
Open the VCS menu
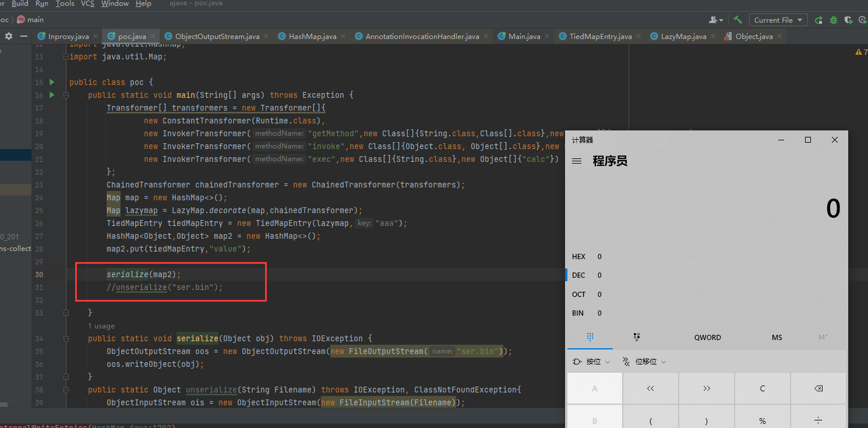(x=87, y=3)
